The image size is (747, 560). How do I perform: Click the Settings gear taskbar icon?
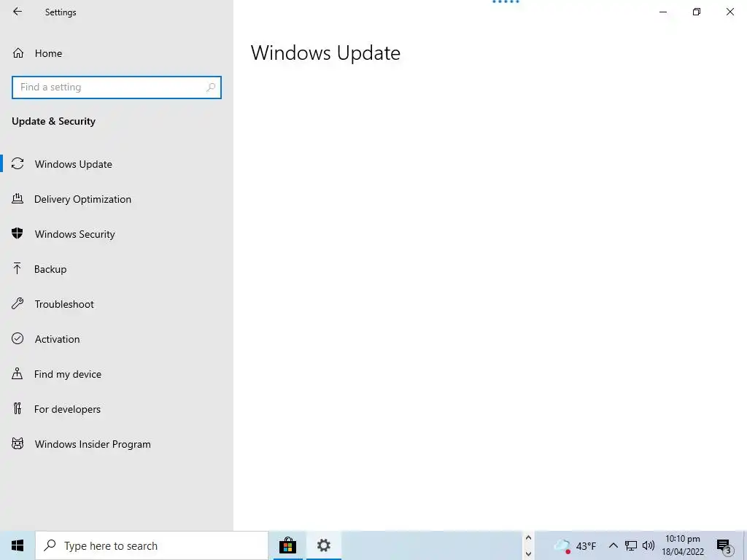pyautogui.click(x=323, y=545)
